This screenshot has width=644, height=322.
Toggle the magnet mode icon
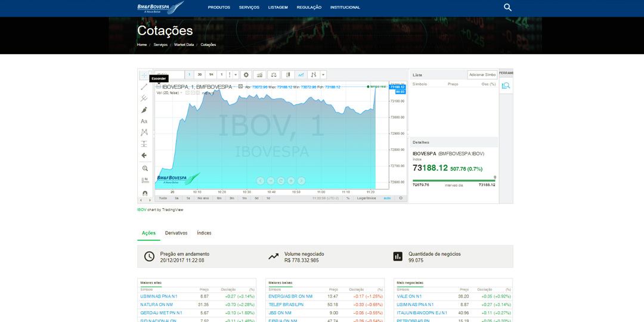click(x=144, y=192)
